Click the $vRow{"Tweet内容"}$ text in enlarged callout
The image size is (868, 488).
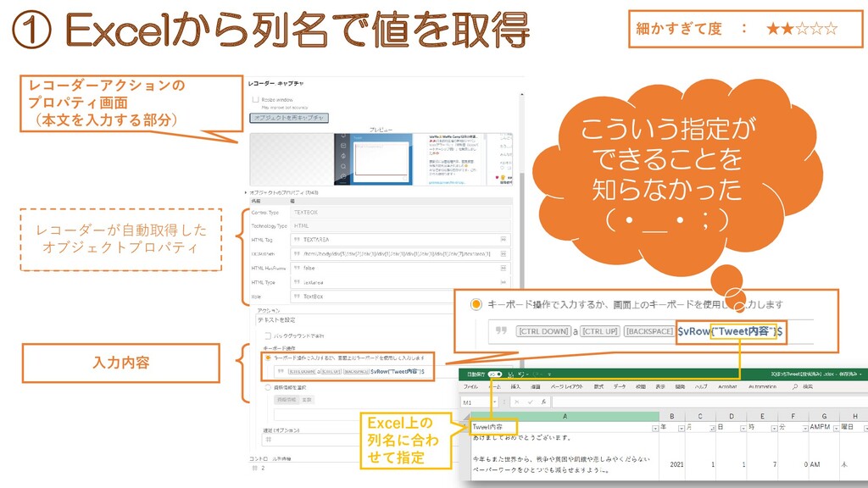730,331
